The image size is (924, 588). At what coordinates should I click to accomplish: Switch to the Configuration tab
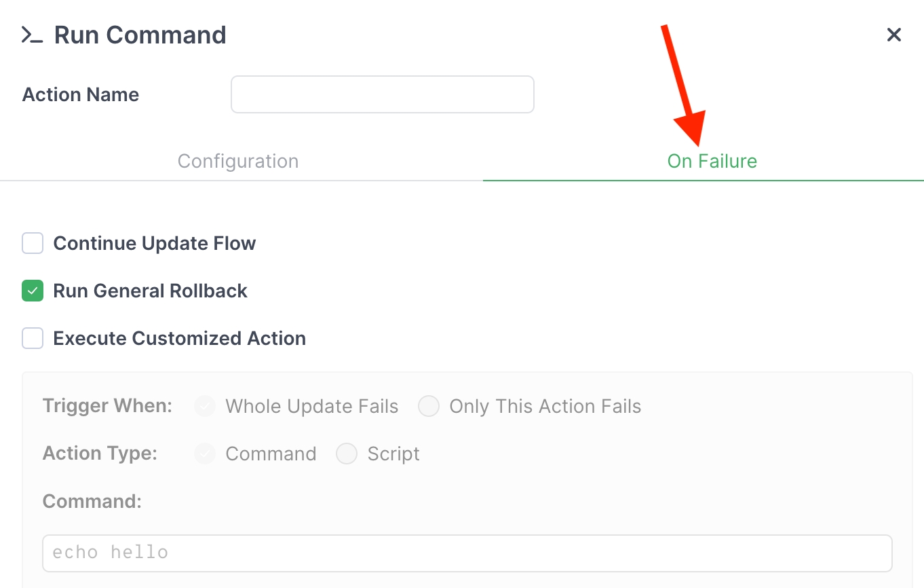coord(238,162)
